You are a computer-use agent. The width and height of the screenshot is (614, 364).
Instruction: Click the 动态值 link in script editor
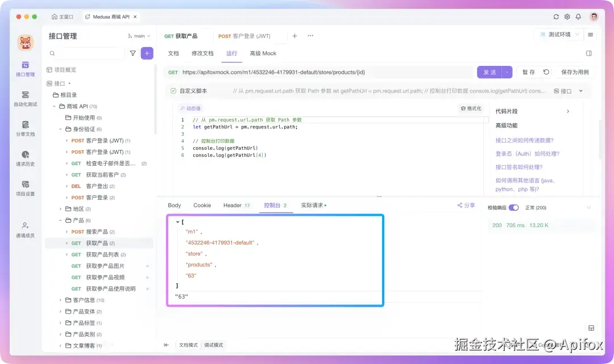pyautogui.click(x=190, y=108)
